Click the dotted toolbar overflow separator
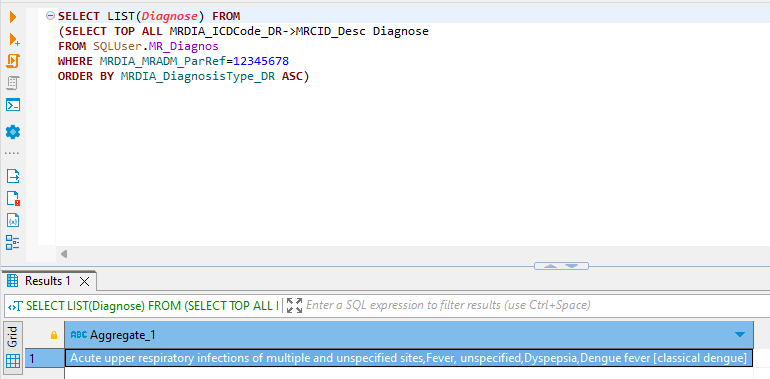770x379 pixels. (12, 153)
